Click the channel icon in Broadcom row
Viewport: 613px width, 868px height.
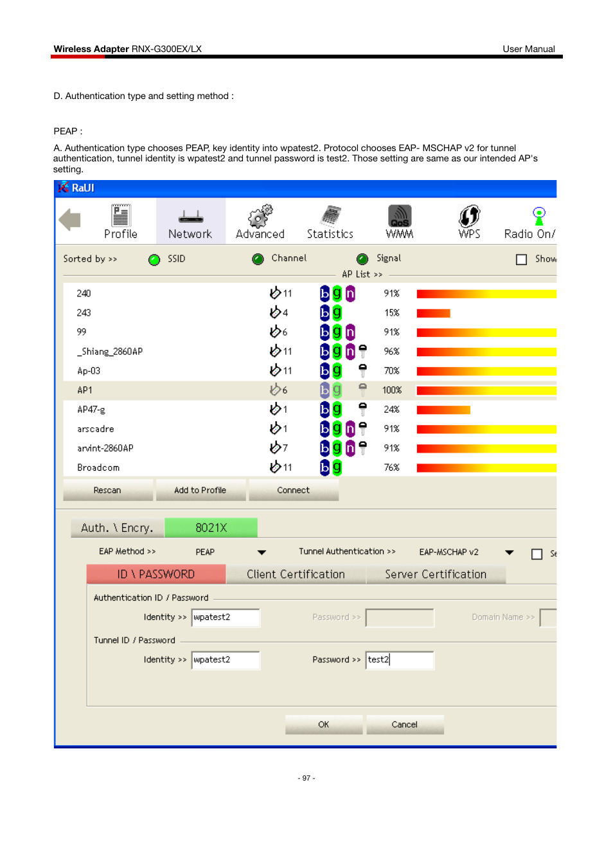[x=275, y=467]
